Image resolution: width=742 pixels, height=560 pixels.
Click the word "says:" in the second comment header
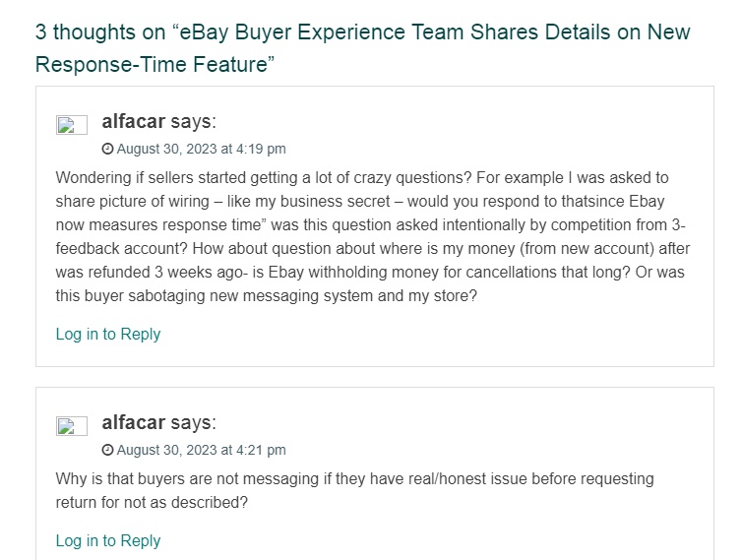(x=193, y=423)
